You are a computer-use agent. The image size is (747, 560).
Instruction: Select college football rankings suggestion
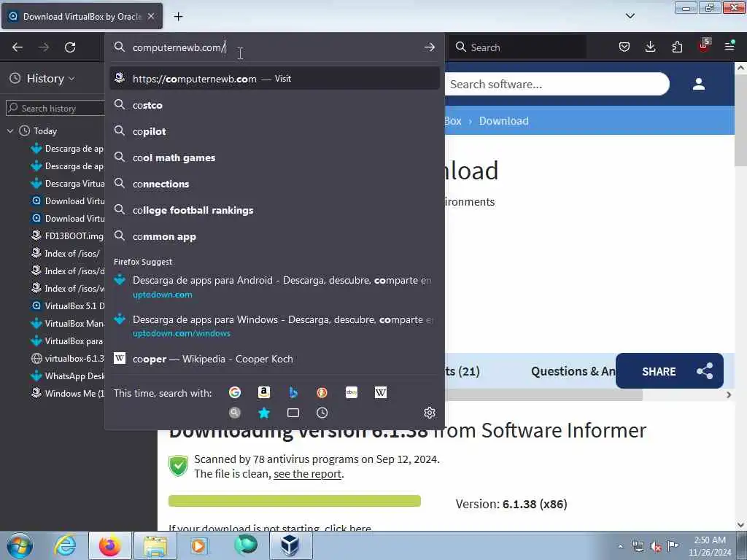275,210
